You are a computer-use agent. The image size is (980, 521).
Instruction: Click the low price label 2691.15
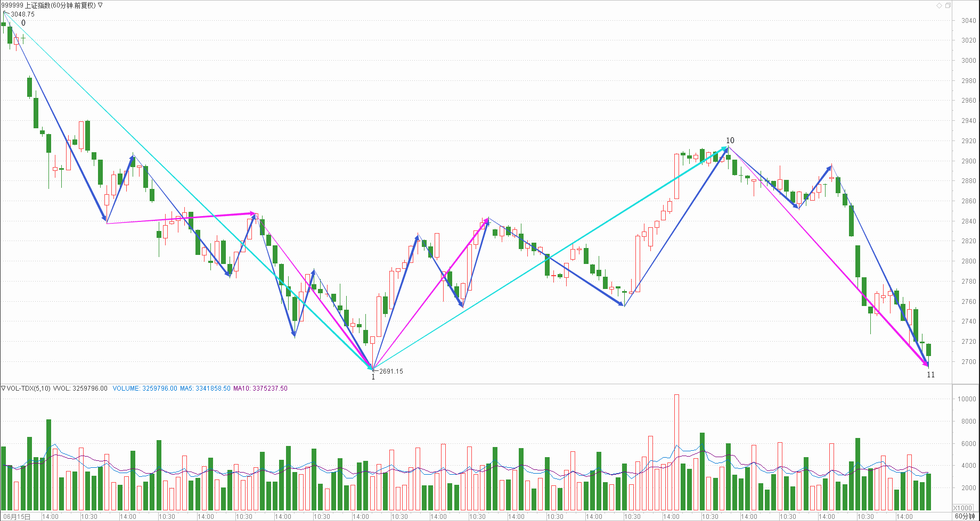coord(391,371)
